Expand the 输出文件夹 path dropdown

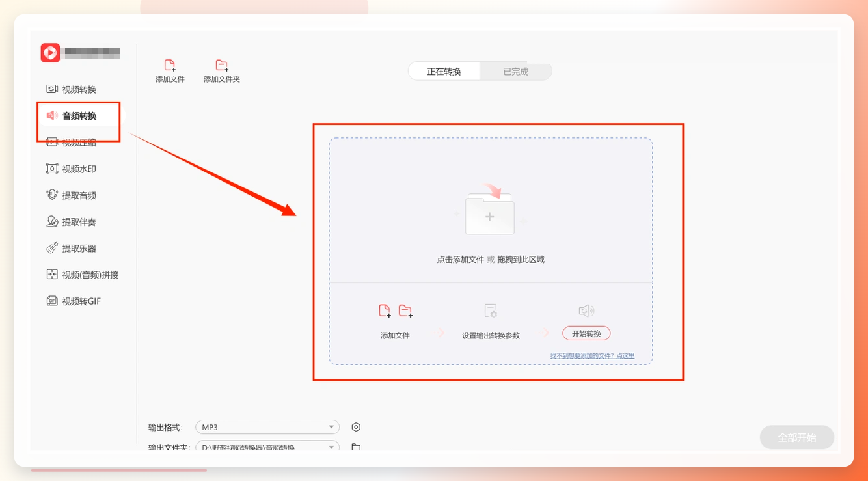[267, 447]
